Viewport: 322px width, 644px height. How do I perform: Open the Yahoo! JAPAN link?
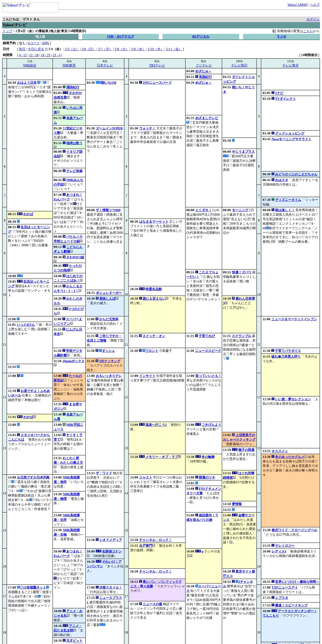297,5
